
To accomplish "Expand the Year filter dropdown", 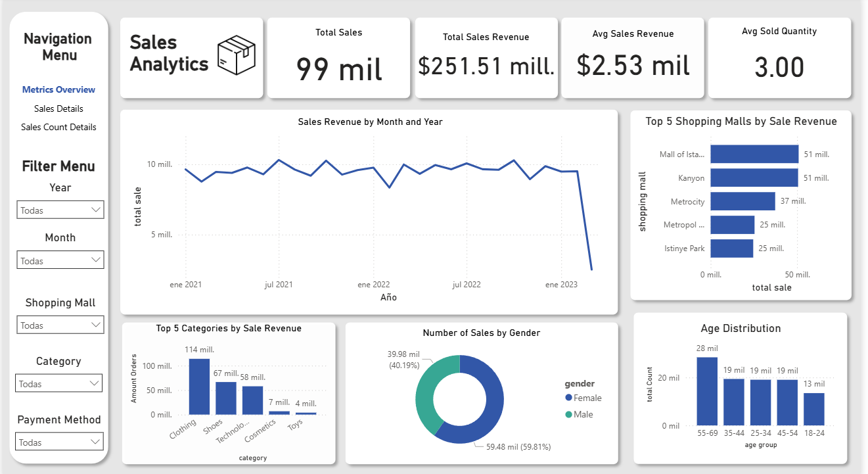I will [x=60, y=210].
